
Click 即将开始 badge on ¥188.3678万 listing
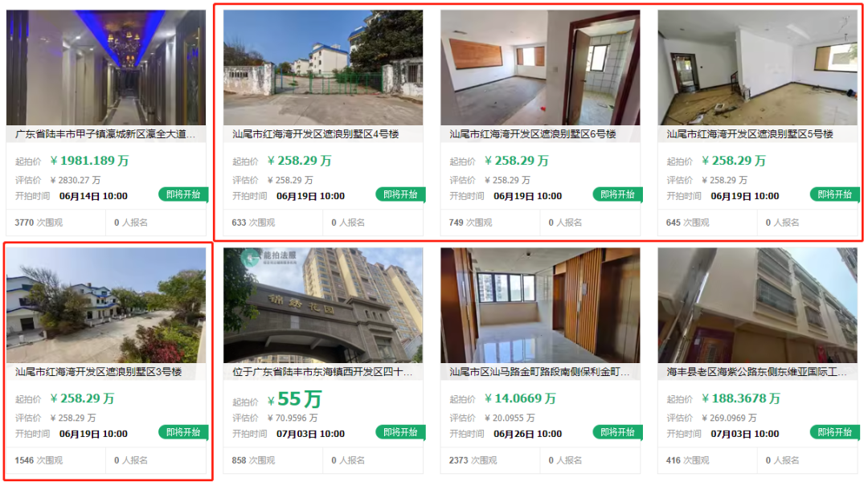[835, 432]
